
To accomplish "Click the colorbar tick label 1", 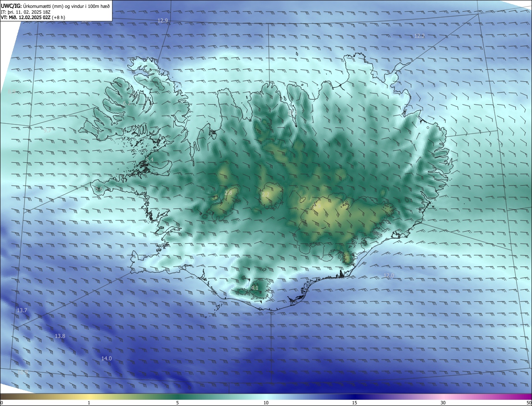I will pos(89,403).
